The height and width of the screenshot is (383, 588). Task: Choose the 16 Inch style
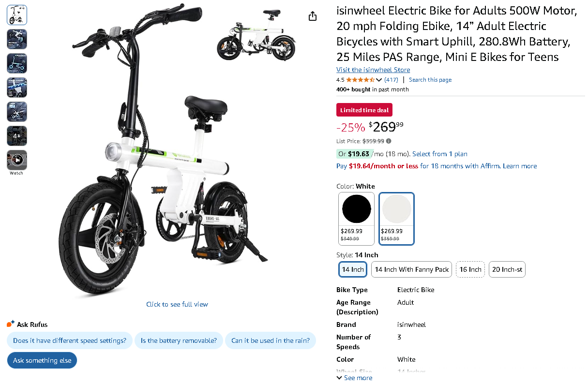pyautogui.click(x=470, y=269)
